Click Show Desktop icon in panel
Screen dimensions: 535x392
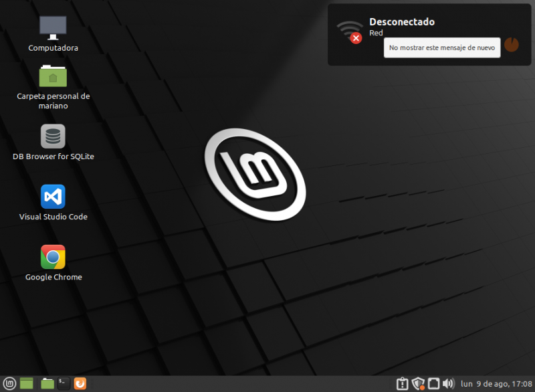tap(27, 383)
